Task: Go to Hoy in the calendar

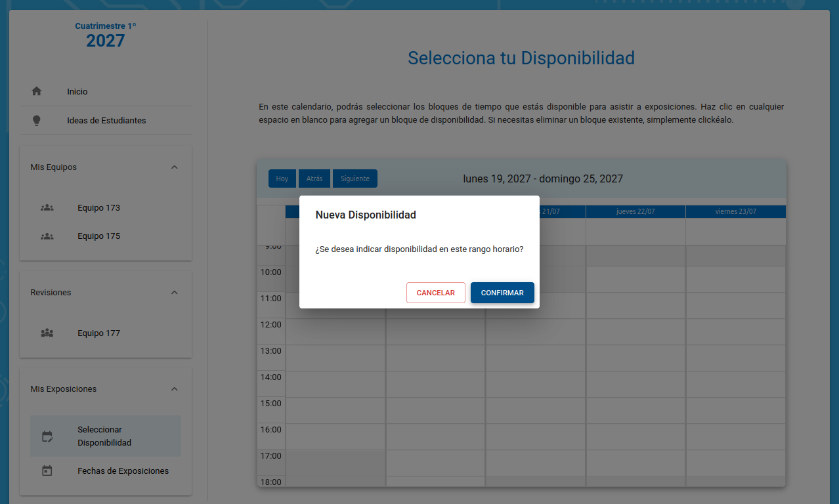Action: pos(282,178)
